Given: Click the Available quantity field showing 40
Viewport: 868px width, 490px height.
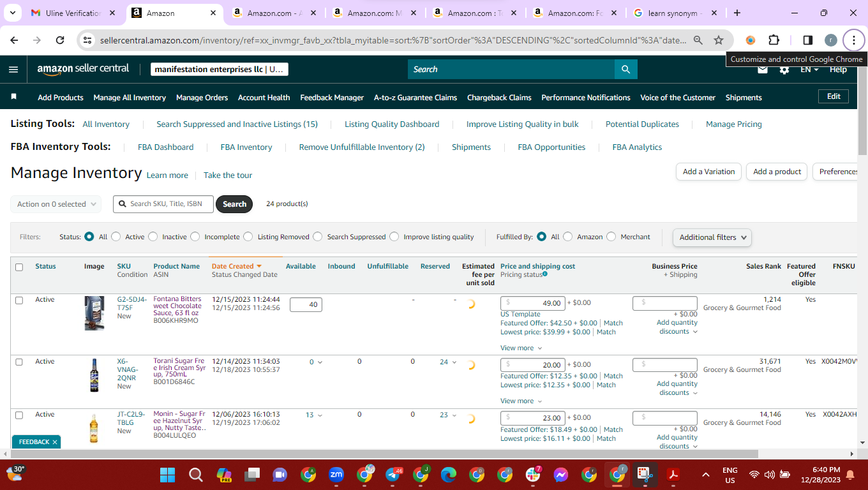Looking at the screenshot, I should click(306, 304).
